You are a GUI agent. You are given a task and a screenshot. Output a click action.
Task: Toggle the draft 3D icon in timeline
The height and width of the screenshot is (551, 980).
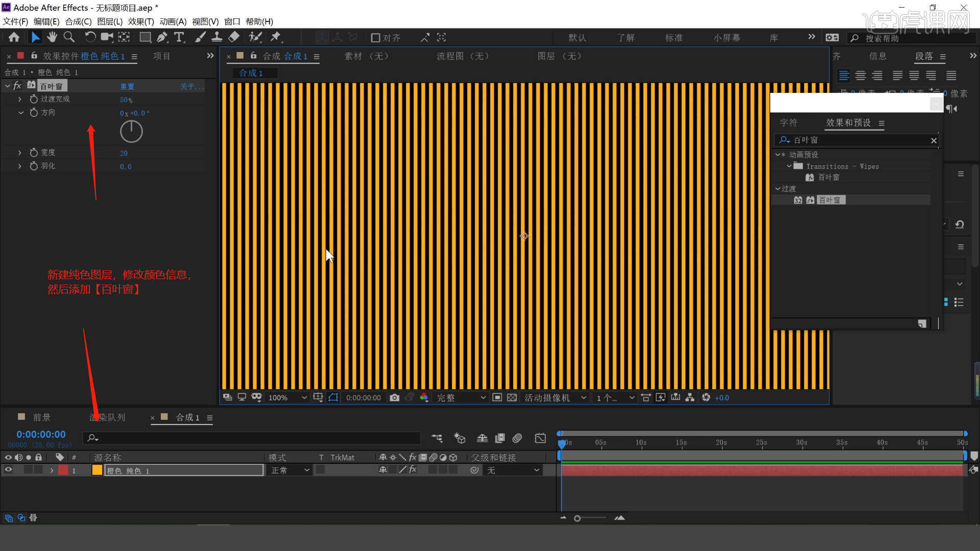[x=460, y=438]
